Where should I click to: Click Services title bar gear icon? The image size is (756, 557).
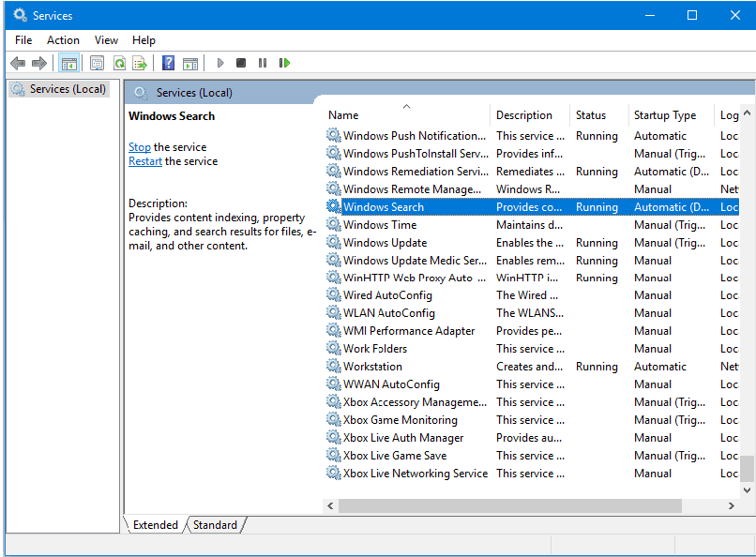(x=21, y=15)
